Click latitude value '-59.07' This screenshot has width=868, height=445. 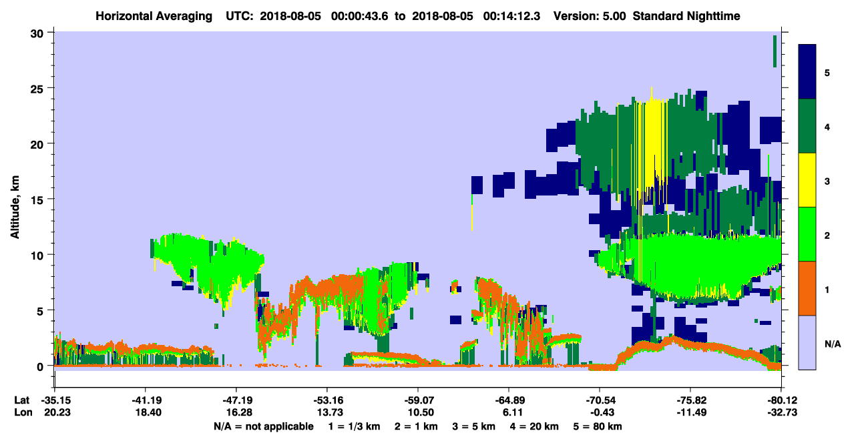pyautogui.click(x=418, y=400)
